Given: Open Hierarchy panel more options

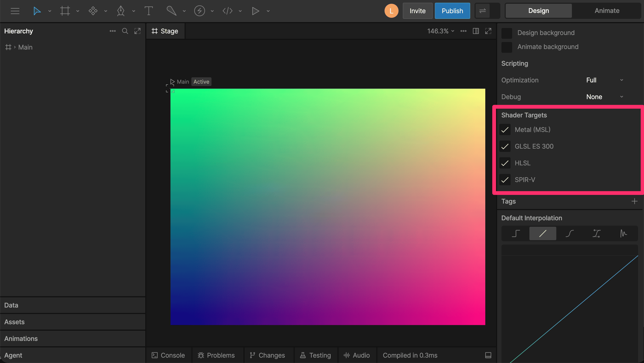Looking at the screenshot, I should point(113,31).
